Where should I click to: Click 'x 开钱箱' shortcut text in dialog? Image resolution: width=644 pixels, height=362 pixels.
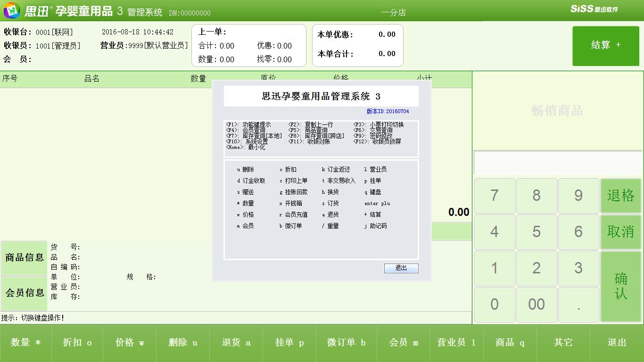pos(290,204)
